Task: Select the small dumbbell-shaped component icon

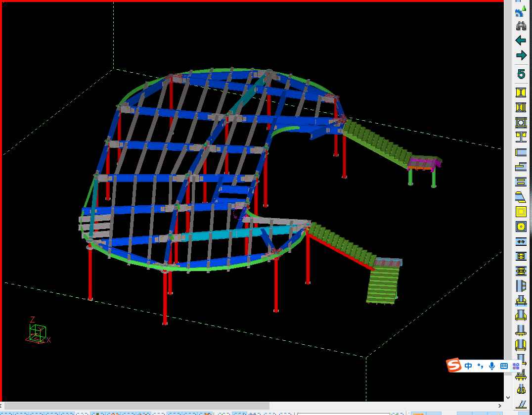Action: pyautogui.click(x=521, y=241)
